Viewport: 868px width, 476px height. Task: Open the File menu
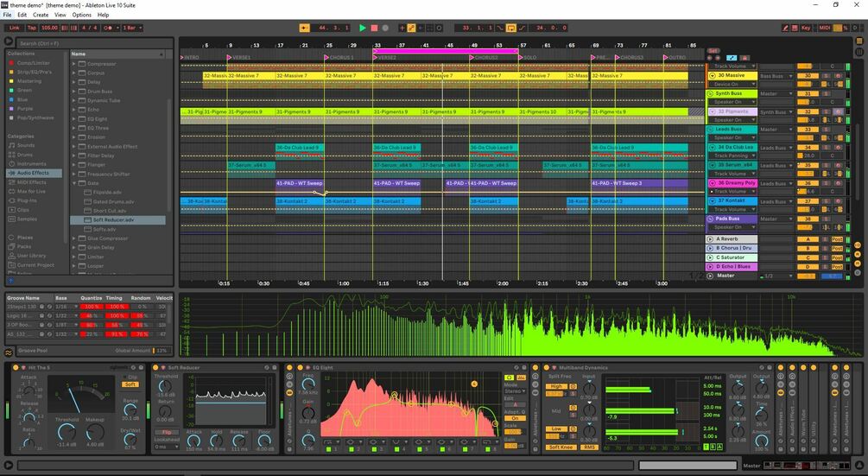click(7, 15)
